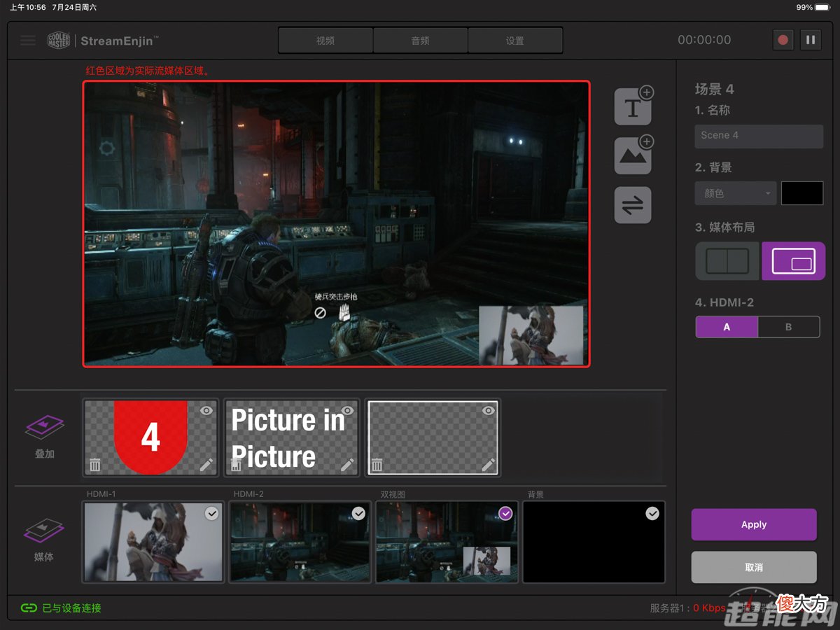This screenshot has width=840, height=630.
Task: Edit the empty third overlay
Action: tap(488, 464)
